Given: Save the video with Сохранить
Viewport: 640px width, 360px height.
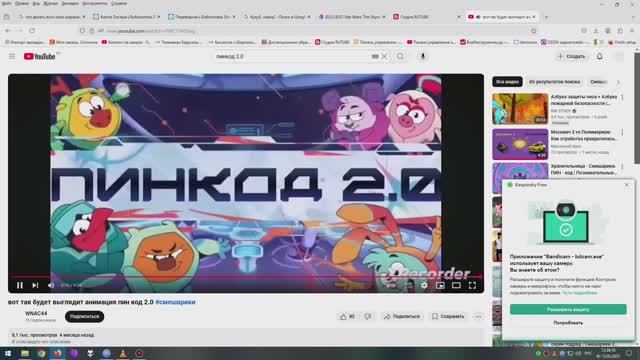Looking at the screenshot, I should 448,316.
